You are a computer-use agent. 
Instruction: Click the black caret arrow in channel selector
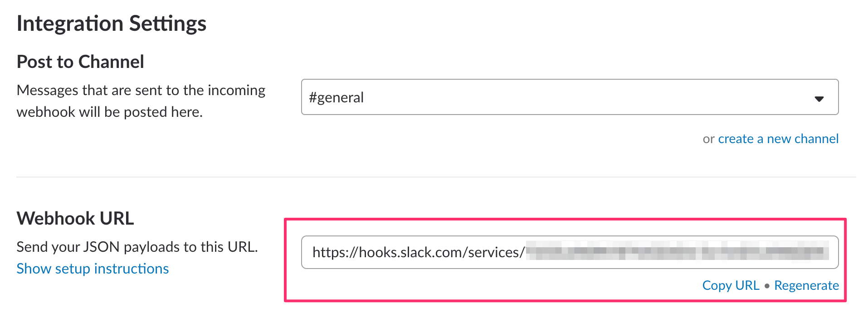(x=819, y=99)
